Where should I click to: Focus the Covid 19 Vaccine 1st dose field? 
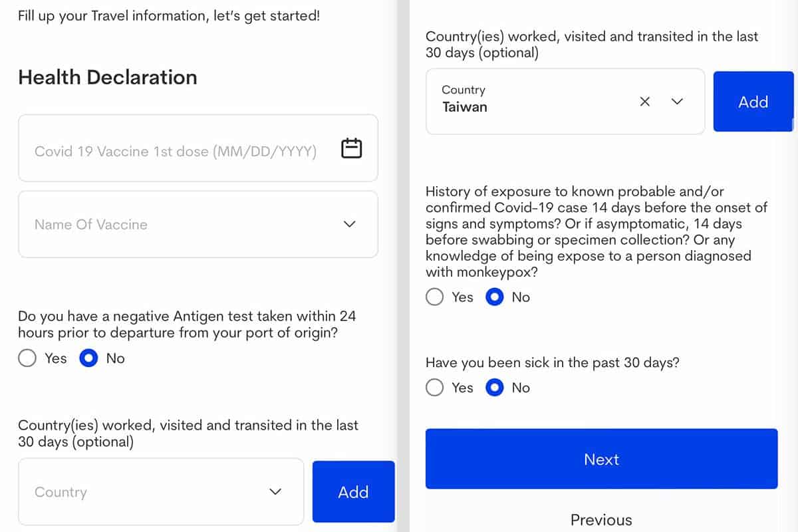176,152
